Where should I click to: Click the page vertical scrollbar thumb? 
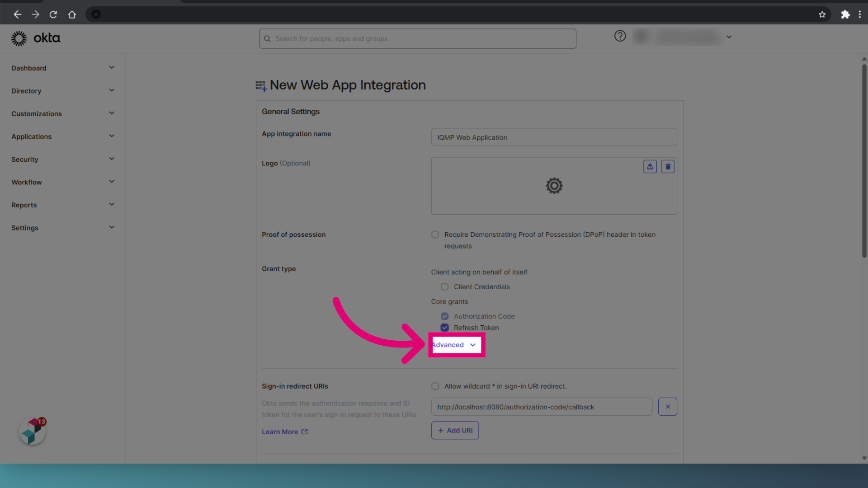[x=864, y=160]
